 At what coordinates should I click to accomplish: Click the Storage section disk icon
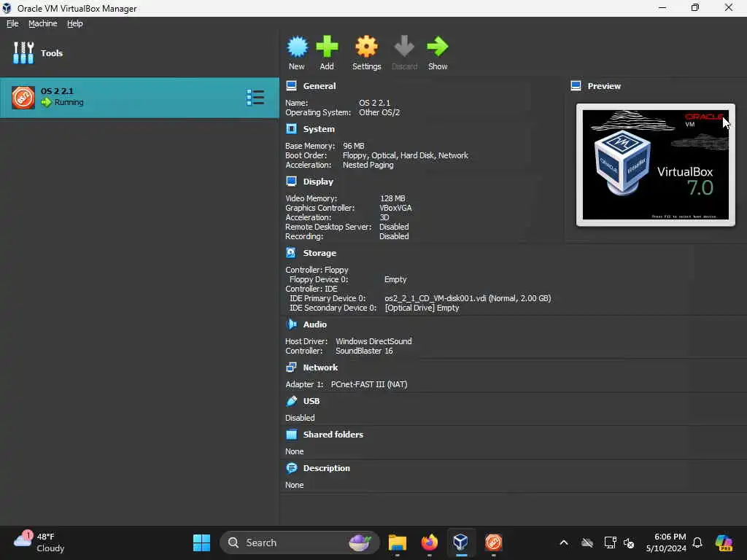291,253
